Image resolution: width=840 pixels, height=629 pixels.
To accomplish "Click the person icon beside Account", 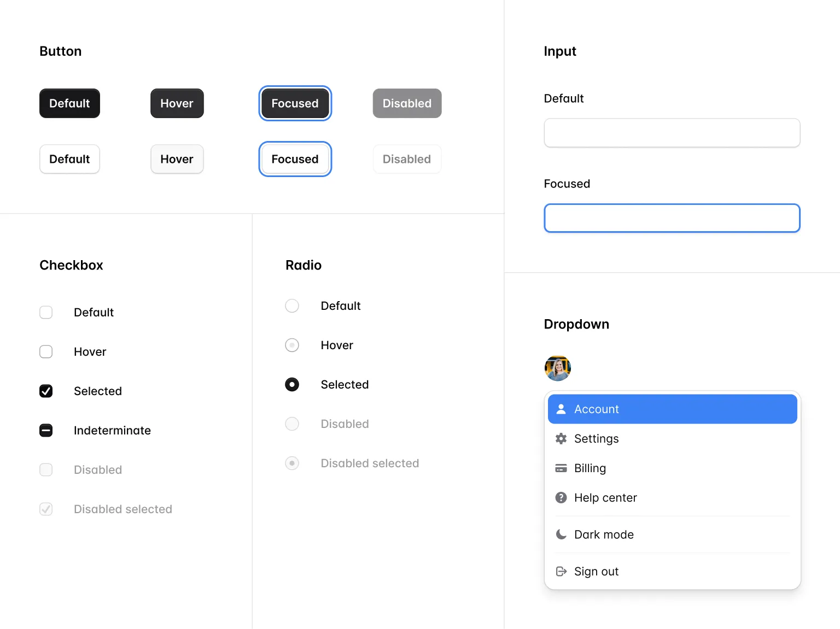I will click(561, 409).
